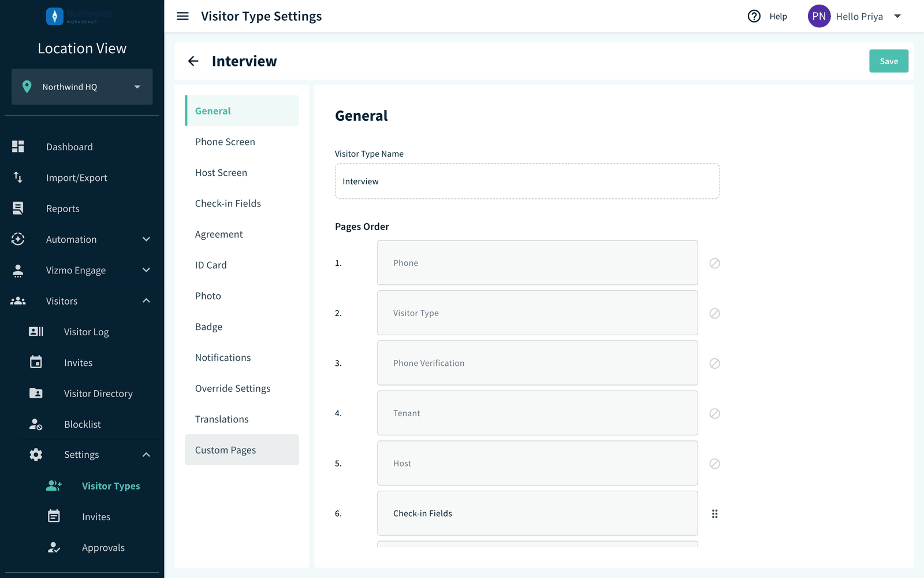Image resolution: width=924 pixels, height=578 pixels.
Task: Click the Visitor Type Name input field
Action: pos(527,181)
